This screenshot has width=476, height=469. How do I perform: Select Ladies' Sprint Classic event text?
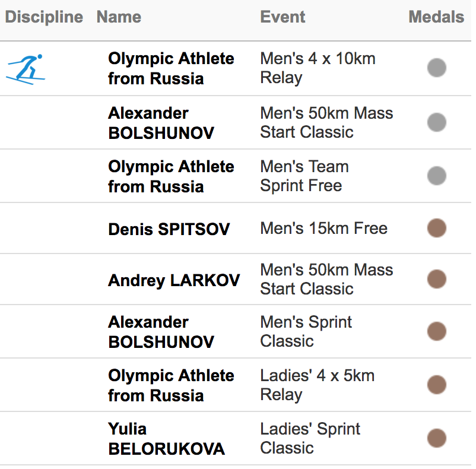pos(310,438)
